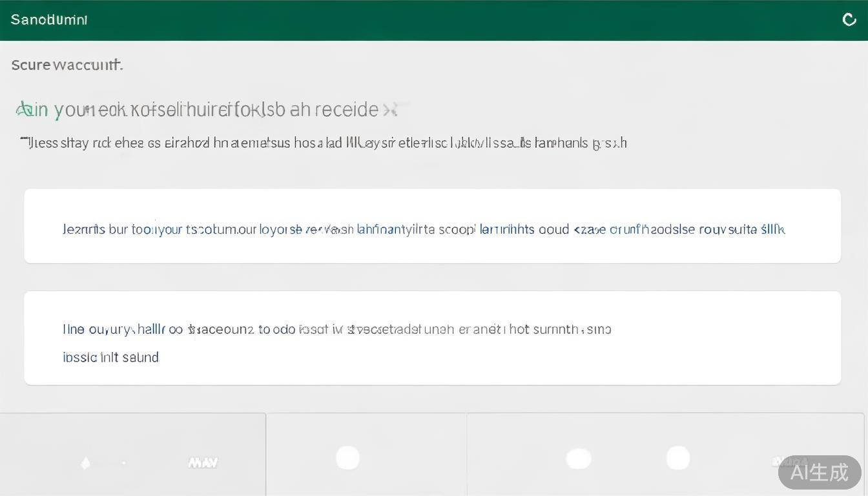Toggle the oval white knob in the right panel
Screen dimensions: 868x496
click(579, 459)
